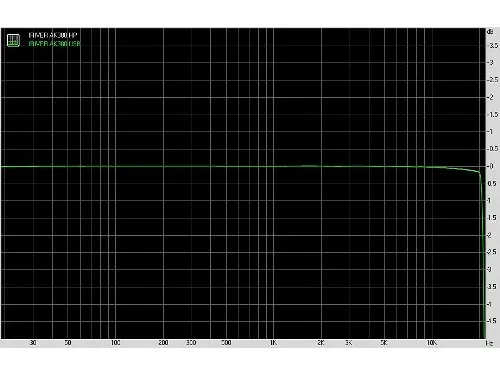500x375 pixels.
Task: Click the 2K frequency label on the horizontal axis
Action: pos(321,343)
